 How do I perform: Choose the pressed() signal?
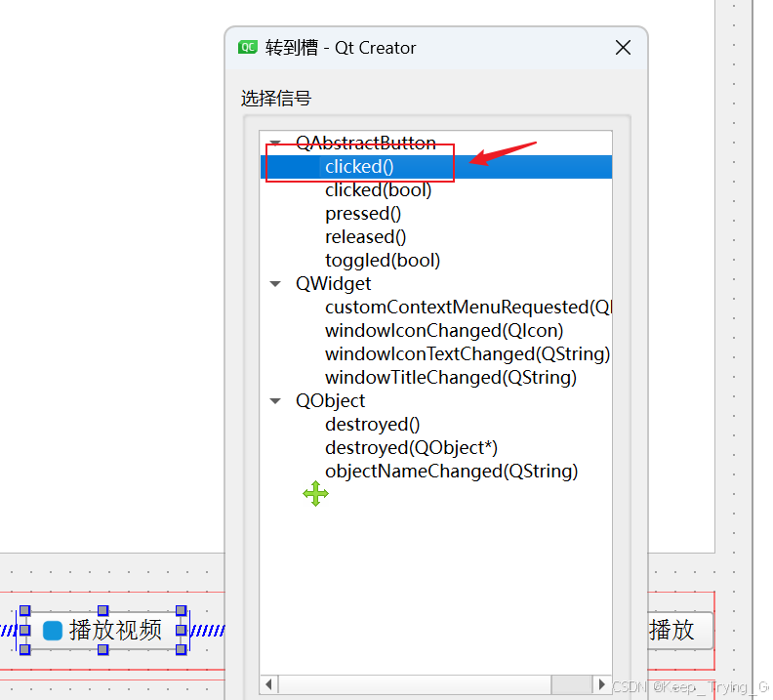363,214
